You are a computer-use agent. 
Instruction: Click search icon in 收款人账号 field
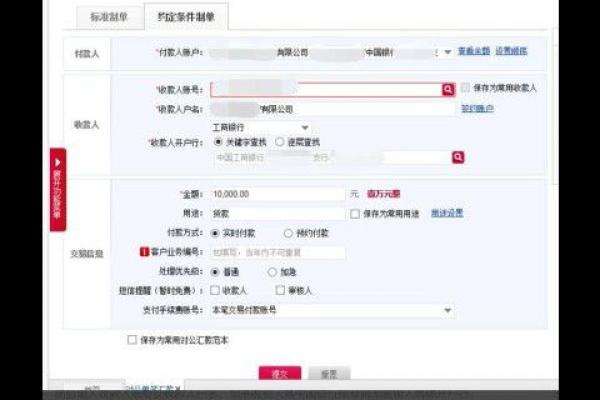click(448, 90)
